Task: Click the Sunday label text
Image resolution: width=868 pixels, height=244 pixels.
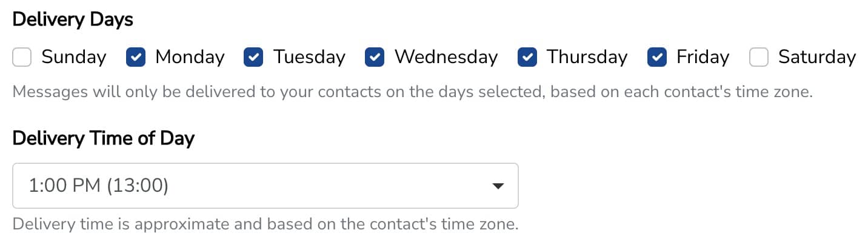Action: point(73,57)
